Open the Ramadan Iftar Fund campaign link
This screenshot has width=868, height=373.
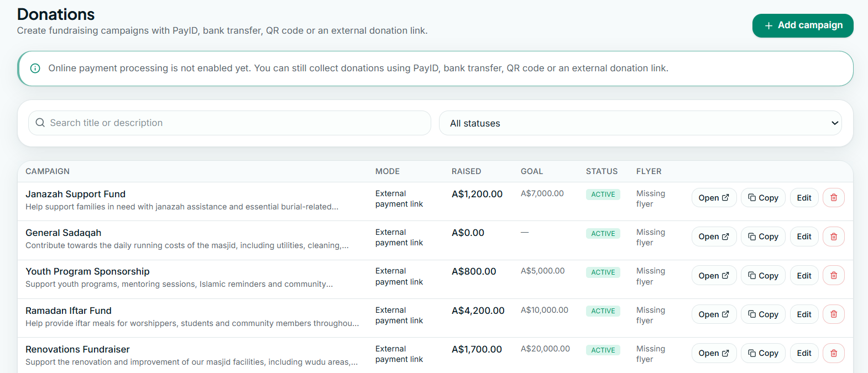[x=714, y=314]
